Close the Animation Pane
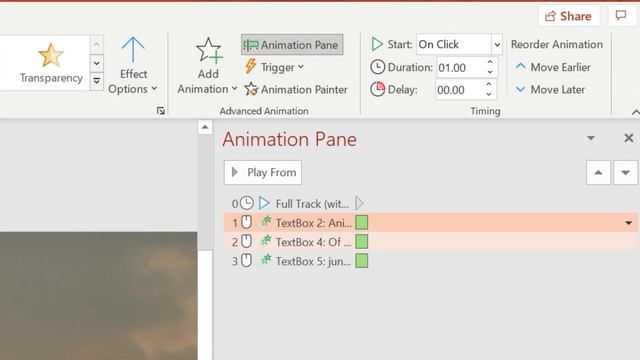This screenshot has width=640, height=360. (629, 138)
